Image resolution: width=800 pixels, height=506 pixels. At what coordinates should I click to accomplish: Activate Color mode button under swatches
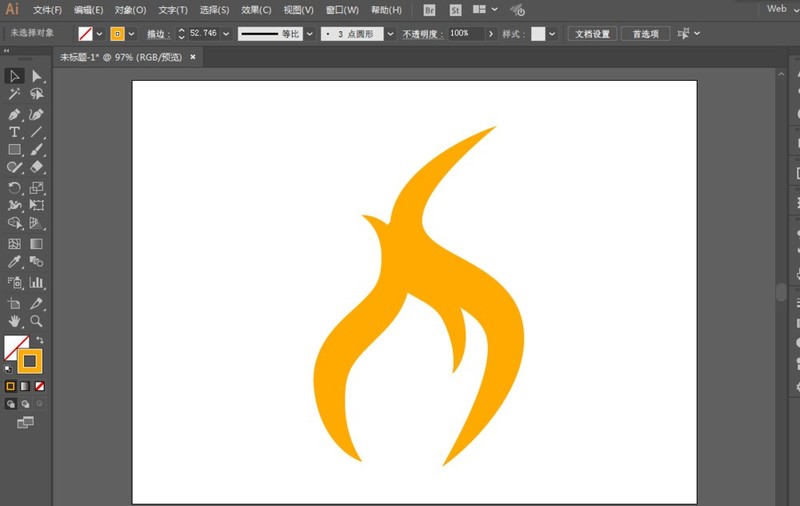point(10,386)
